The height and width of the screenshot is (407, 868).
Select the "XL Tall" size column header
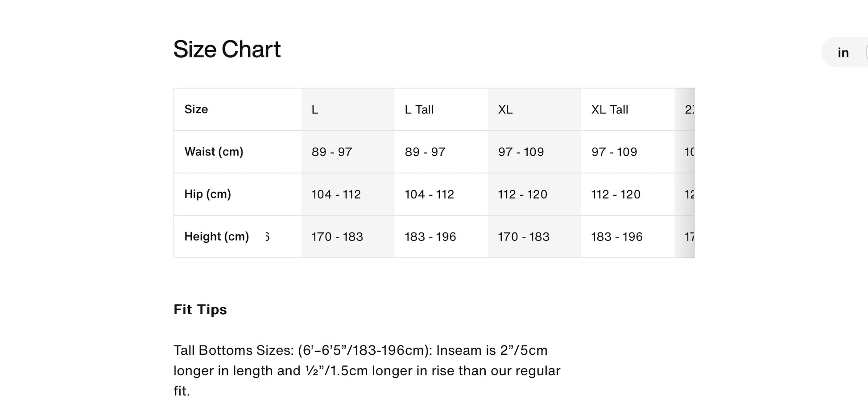click(609, 110)
